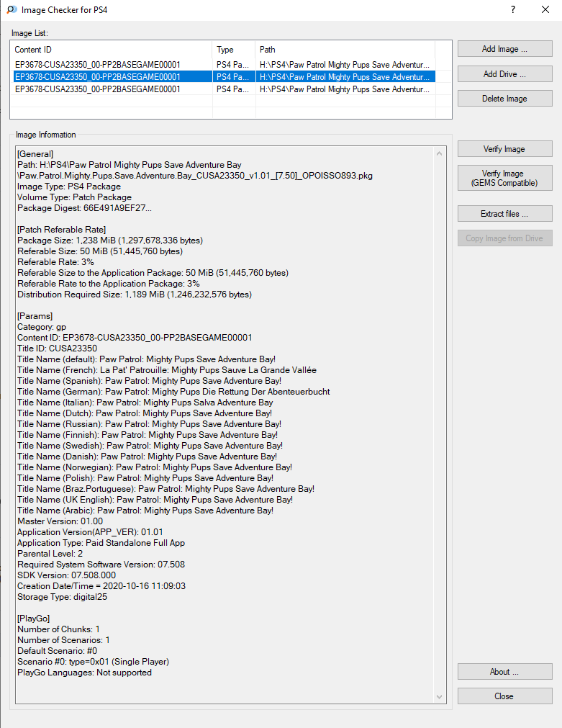Click Application Type: Paid Standalone Full App
562x728 pixels.
click(101, 543)
